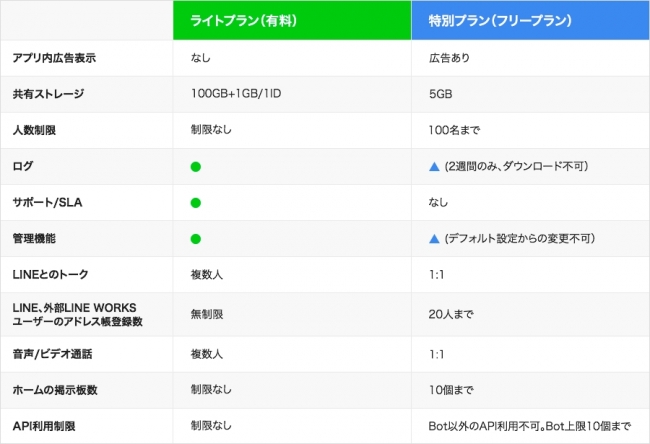Click the blue triangle in the 管理機能 row
Image resolution: width=650 pixels, height=444 pixels.
click(434, 239)
